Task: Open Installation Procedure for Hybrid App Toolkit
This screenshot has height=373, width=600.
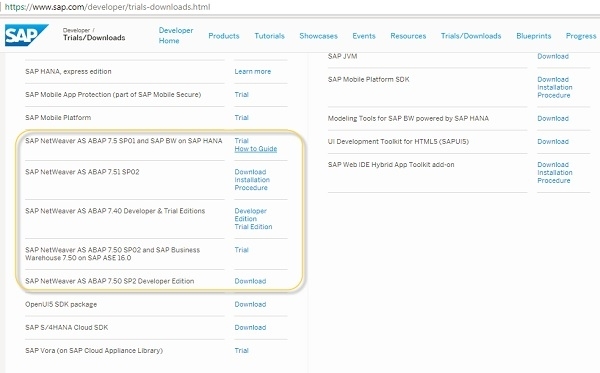Action: tap(555, 176)
